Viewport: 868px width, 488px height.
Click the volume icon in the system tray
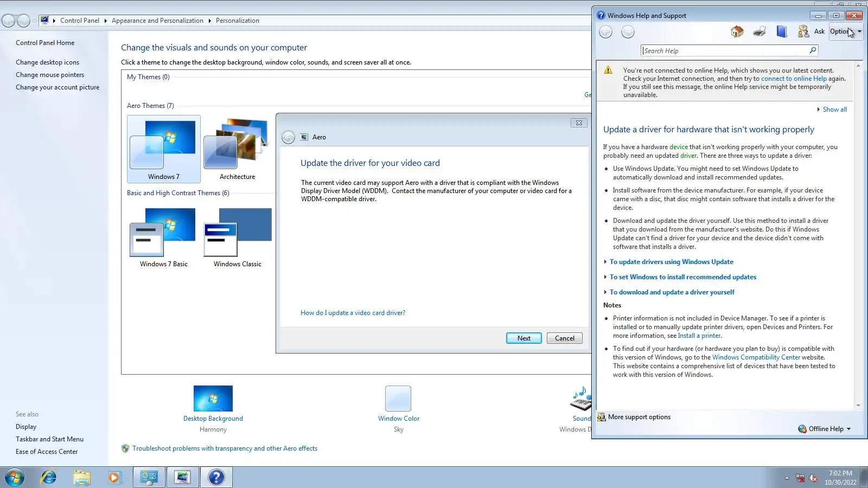click(813, 478)
